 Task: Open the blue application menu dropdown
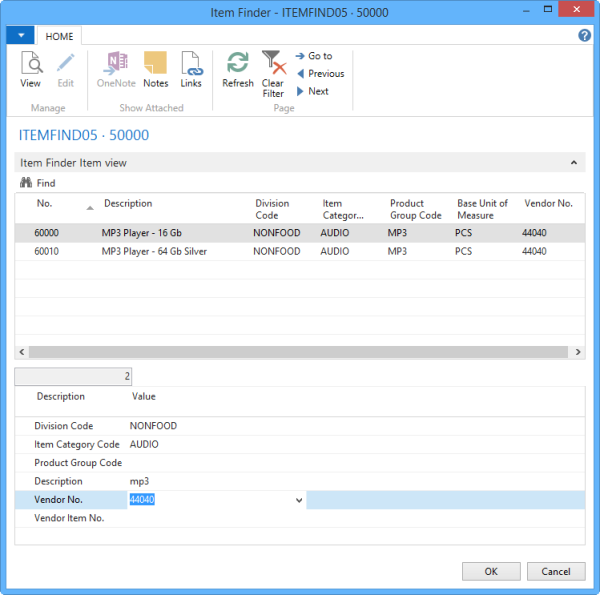point(20,35)
